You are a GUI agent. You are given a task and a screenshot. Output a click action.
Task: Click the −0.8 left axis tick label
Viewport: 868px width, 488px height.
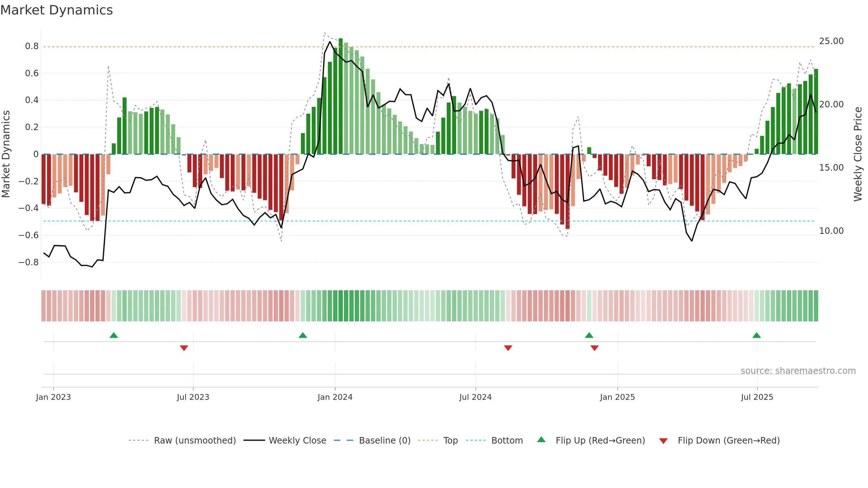coord(29,262)
